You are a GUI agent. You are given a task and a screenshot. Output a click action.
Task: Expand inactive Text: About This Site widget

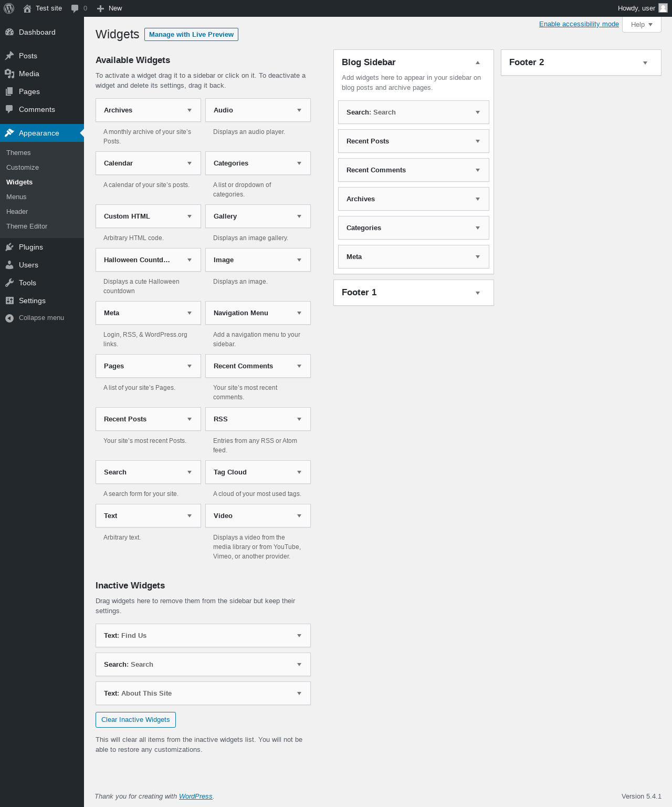[299, 694]
